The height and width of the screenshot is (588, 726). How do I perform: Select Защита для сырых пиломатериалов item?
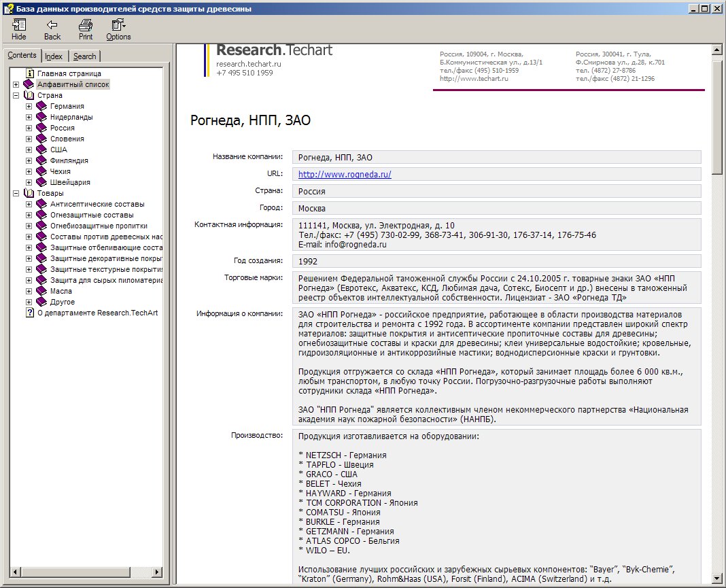[106, 280]
